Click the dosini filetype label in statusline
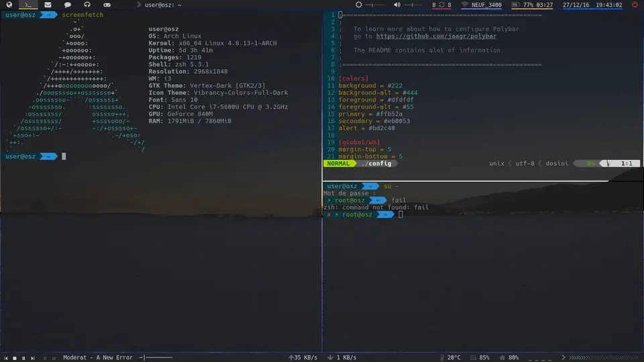This screenshot has width=644, height=362. pos(557,163)
